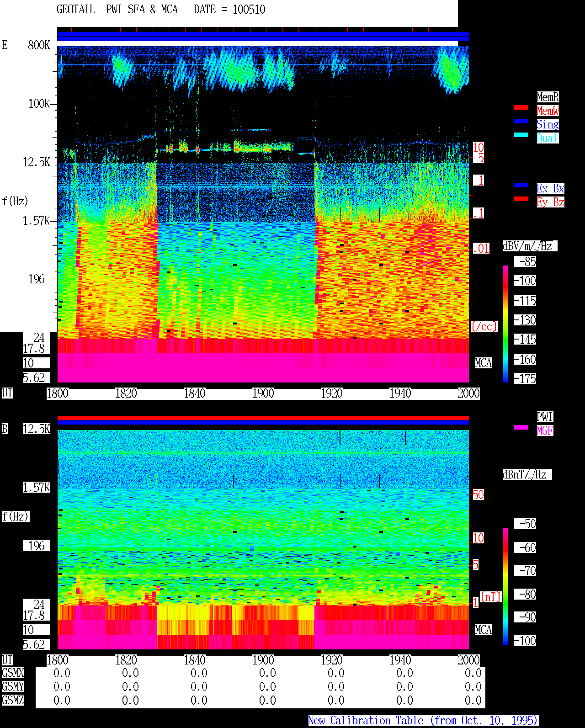Click the B panel label beside 12.5K
The width and height of the screenshot is (585, 728).
5,429
